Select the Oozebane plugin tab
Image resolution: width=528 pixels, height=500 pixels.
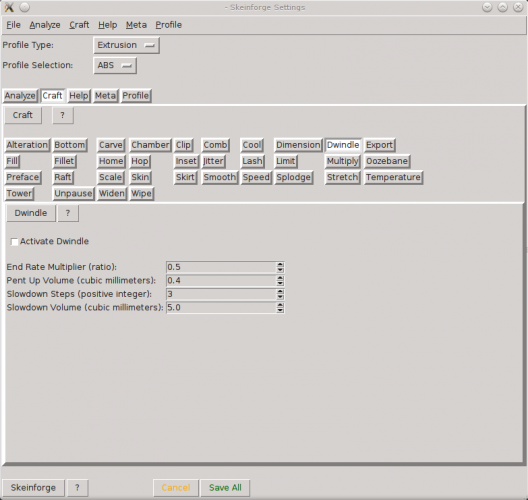(x=387, y=161)
